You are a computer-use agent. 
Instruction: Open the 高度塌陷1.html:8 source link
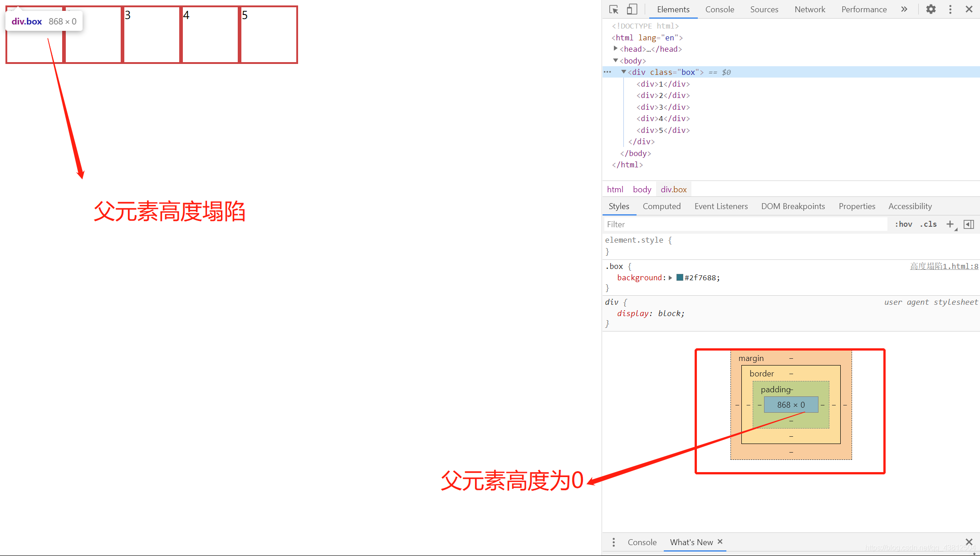tap(944, 266)
